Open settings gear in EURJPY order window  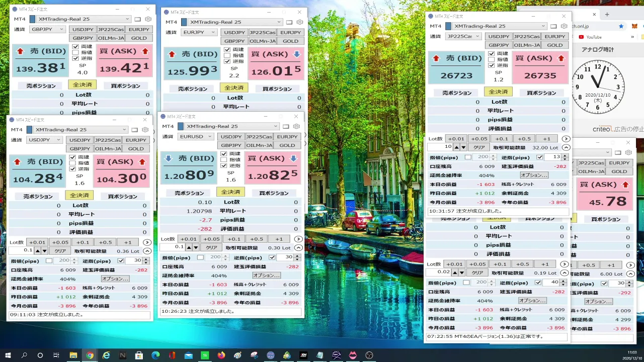point(299,22)
